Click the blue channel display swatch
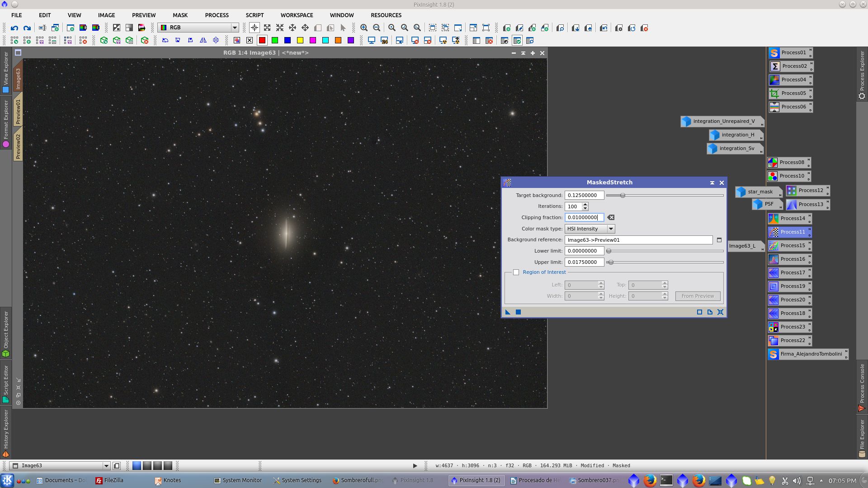The image size is (868, 488). (287, 41)
